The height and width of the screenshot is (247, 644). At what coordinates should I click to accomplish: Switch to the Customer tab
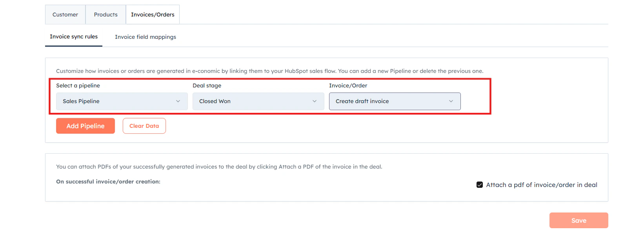tap(65, 15)
